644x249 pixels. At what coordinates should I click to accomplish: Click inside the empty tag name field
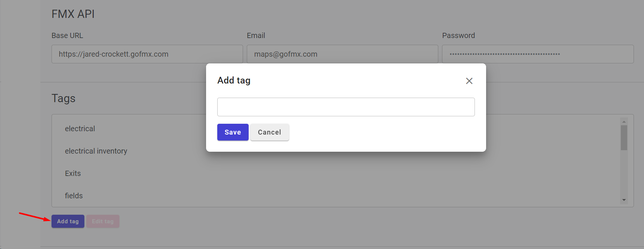click(x=345, y=107)
